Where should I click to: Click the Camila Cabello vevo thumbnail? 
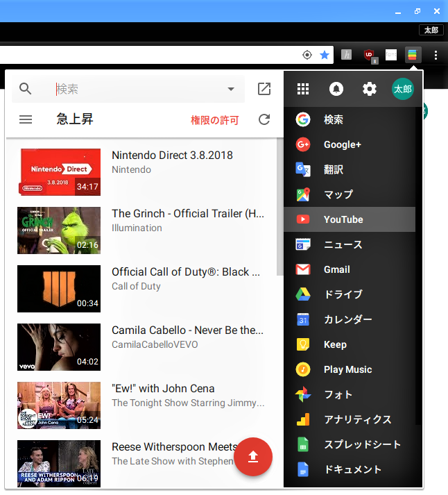pos(59,347)
